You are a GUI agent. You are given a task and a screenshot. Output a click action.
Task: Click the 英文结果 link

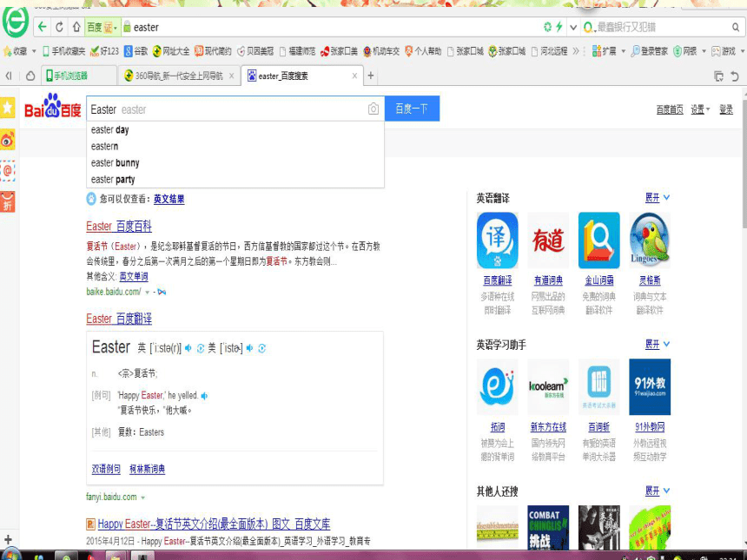[x=169, y=199]
